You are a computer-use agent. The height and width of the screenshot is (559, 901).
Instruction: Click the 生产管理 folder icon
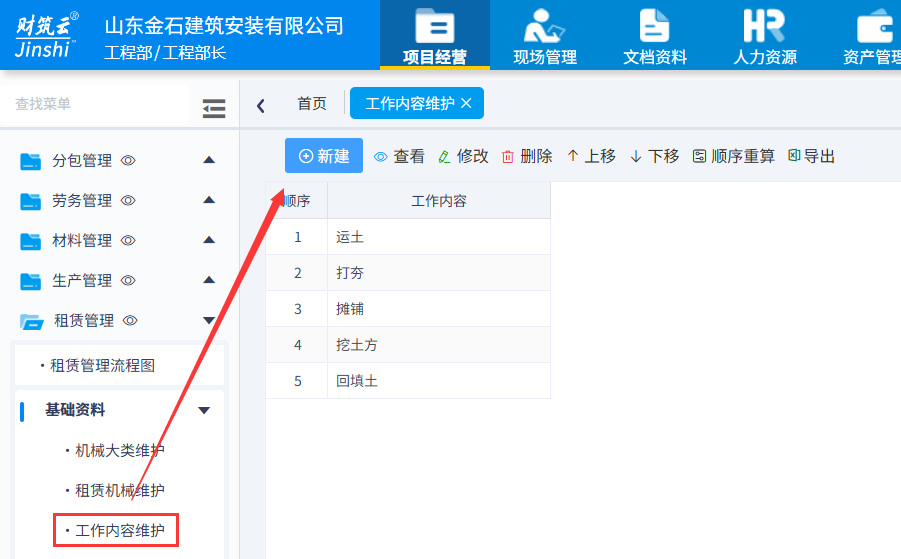pos(30,282)
